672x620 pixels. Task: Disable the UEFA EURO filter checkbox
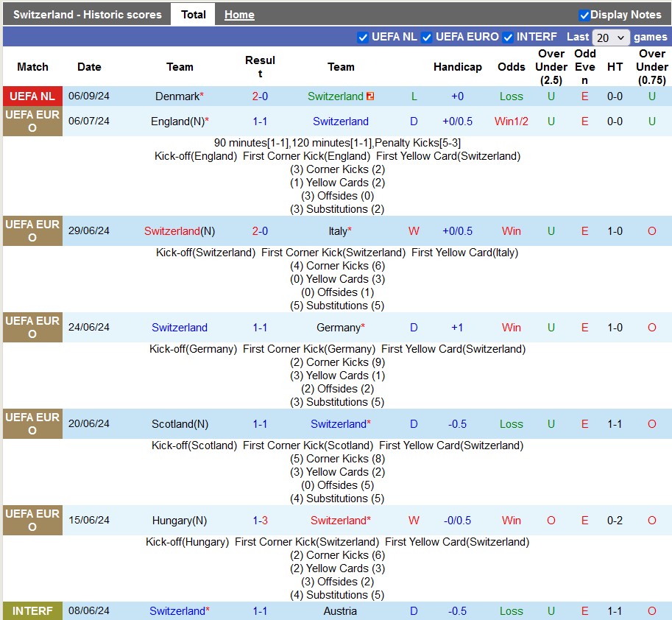coord(426,37)
